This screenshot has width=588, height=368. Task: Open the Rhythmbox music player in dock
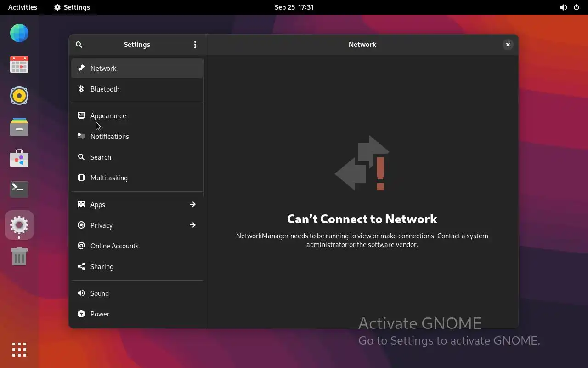click(x=19, y=96)
